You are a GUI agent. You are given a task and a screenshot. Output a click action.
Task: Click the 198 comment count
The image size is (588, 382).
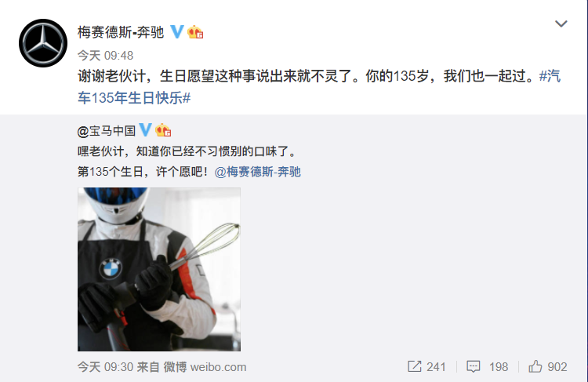pos(499,366)
